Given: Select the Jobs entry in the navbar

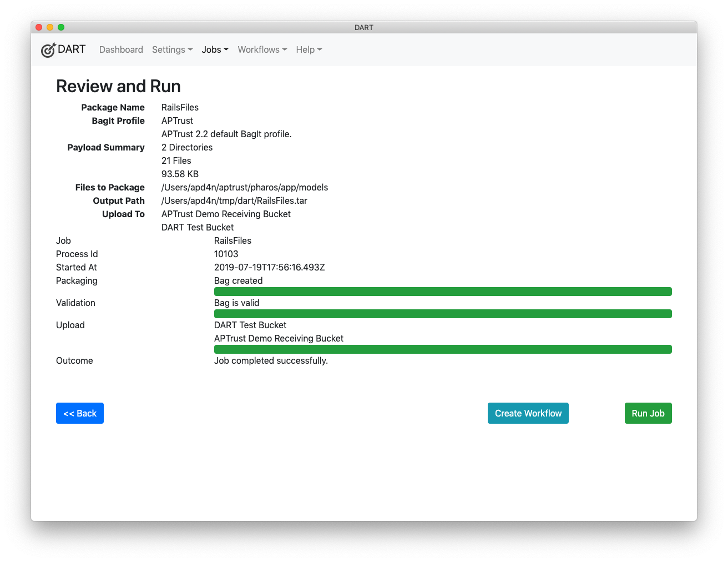Looking at the screenshot, I should 215,49.
